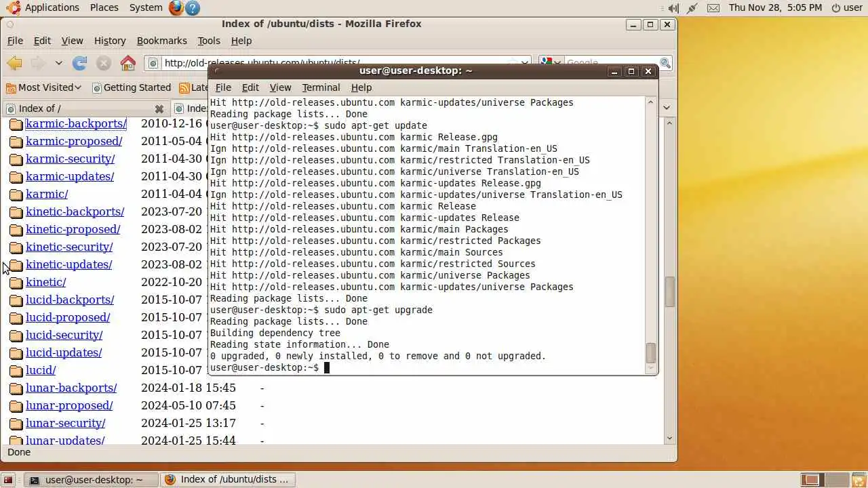Viewport: 868px width, 488px height.
Task: Click the folder icon beside lunar-proposed/
Action: coord(16,406)
